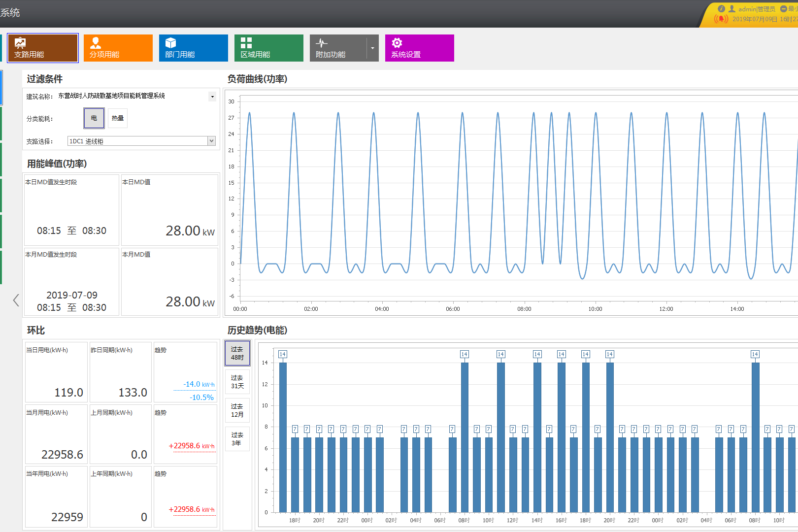The width and height of the screenshot is (798, 532).
Task: Open 系统设置 settings tile
Action: click(x=420, y=48)
